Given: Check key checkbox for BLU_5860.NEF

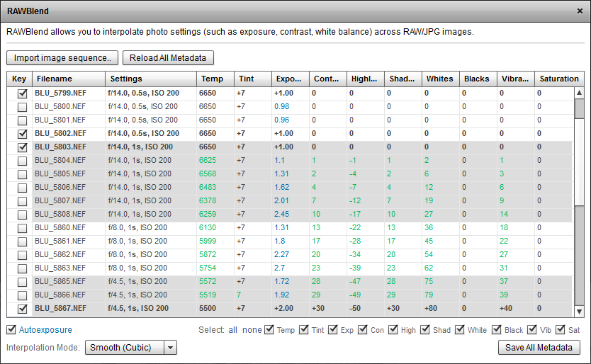Looking at the screenshot, I should point(22,228).
